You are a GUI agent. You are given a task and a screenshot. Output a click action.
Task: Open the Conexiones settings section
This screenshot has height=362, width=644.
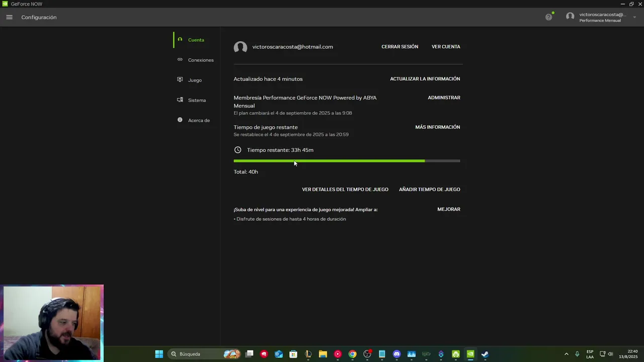click(x=196, y=60)
